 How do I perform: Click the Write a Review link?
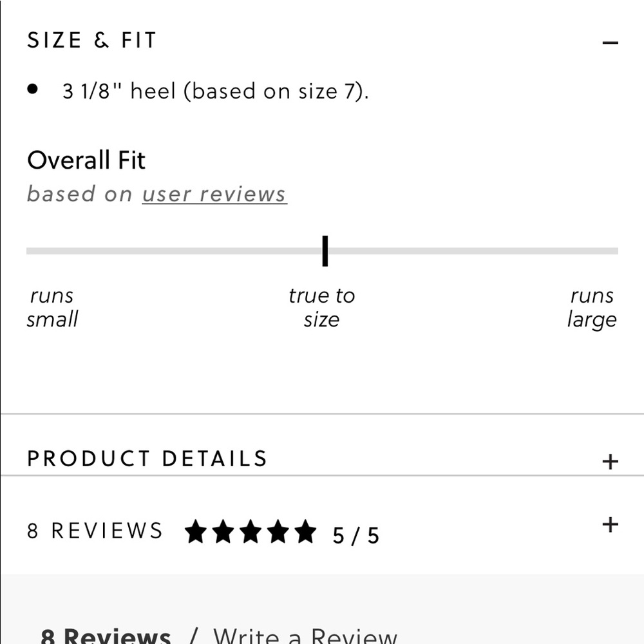[305, 636]
